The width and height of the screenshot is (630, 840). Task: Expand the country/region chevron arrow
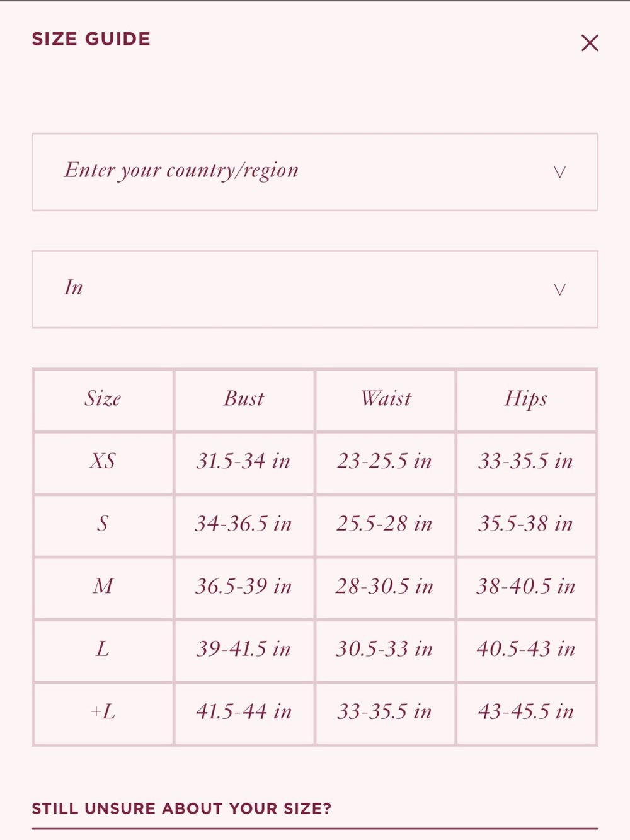click(559, 172)
